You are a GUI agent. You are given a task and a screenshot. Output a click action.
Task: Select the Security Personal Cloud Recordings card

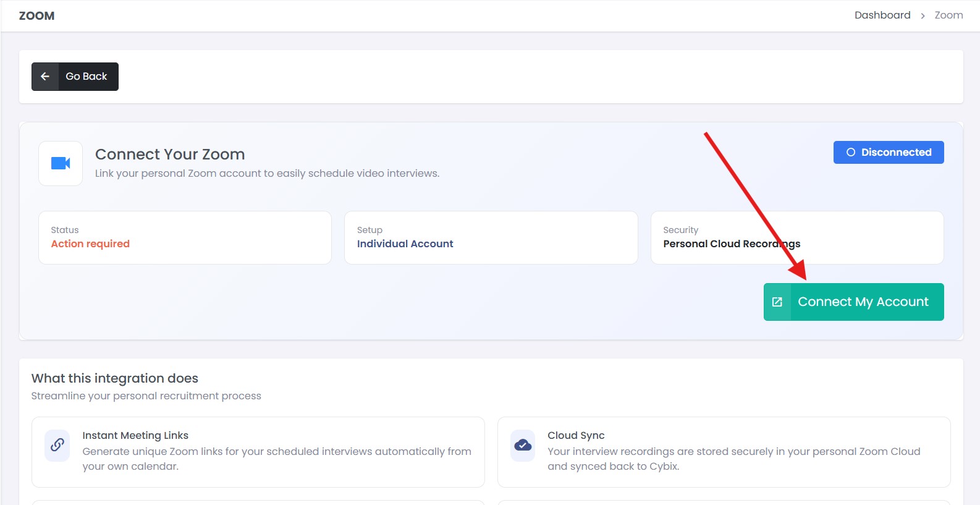coord(797,238)
